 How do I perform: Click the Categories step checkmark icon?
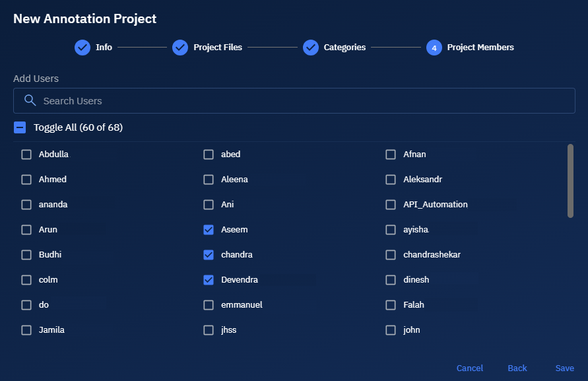pos(311,48)
